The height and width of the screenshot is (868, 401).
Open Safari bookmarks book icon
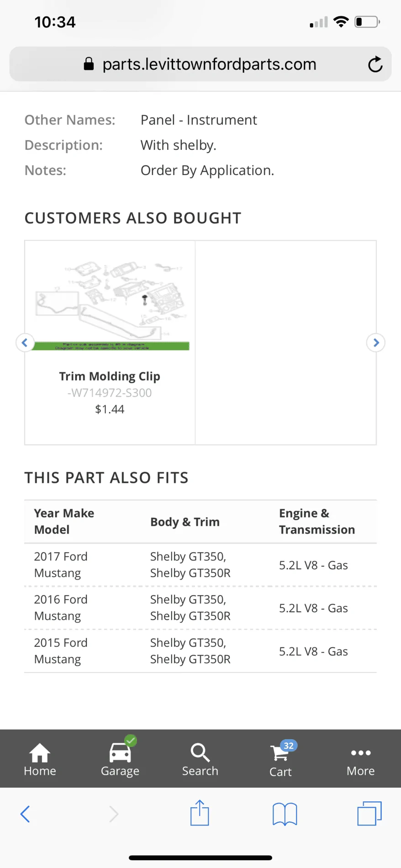285,814
